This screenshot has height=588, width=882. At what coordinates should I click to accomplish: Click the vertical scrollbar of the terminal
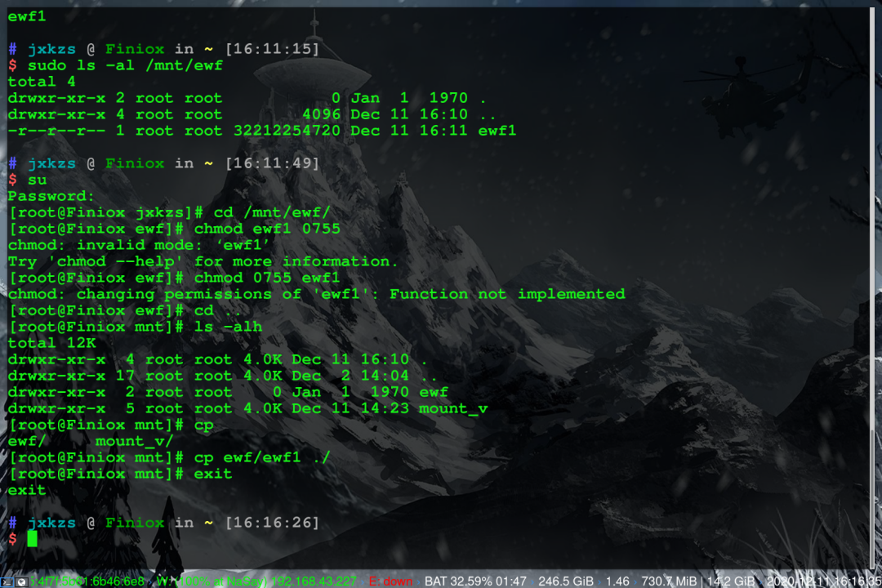point(873,287)
